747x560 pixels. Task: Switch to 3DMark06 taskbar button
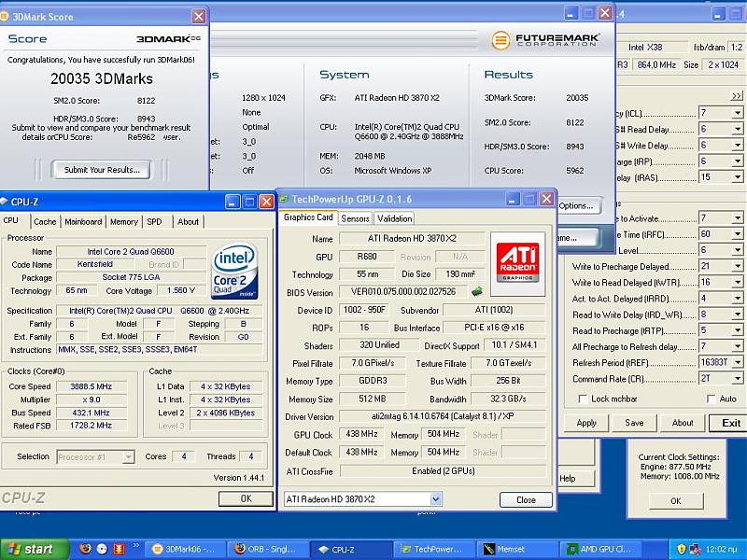pos(183,549)
